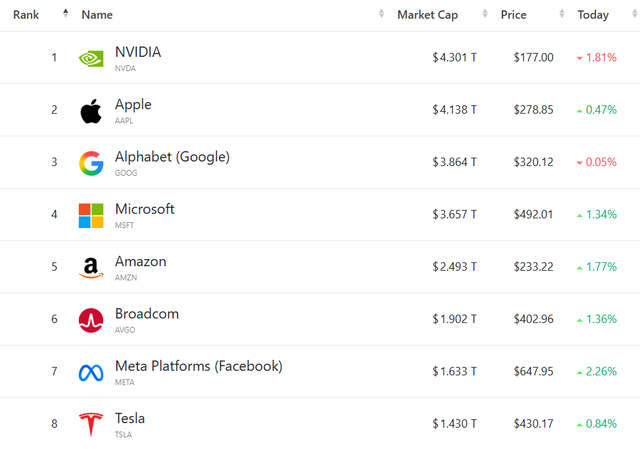Click Amazon's 1.77% daily change
Screen dimensions: 640x449
[597, 267]
